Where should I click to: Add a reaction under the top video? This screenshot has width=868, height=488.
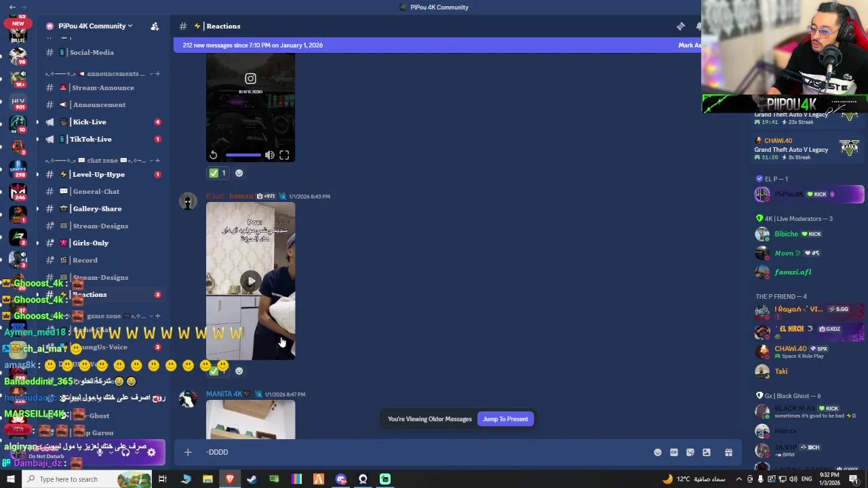pyautogui.click(x=239, y=173)
